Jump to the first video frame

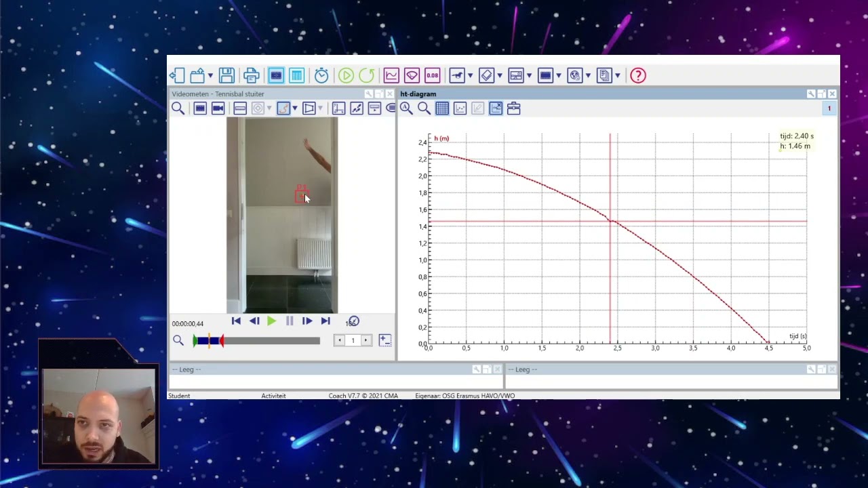coord(236,321)
